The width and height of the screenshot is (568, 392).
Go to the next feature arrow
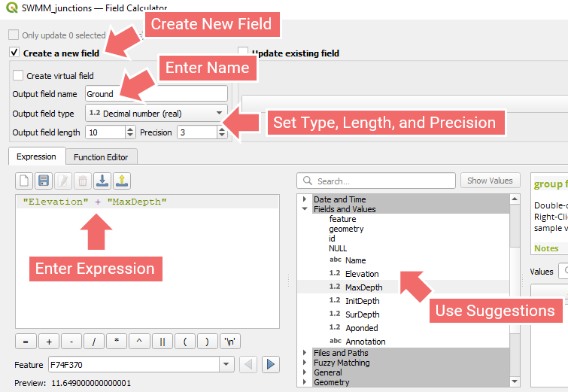tap(270, 365)
